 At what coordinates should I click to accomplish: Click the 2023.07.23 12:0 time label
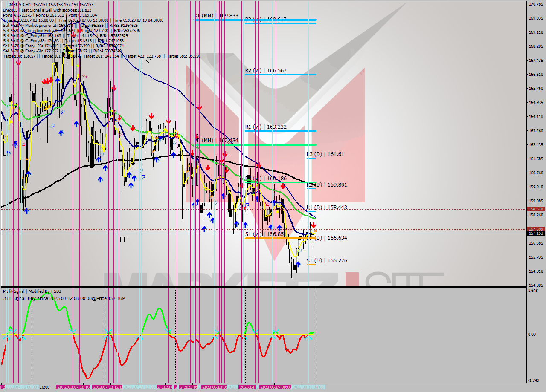107,387
